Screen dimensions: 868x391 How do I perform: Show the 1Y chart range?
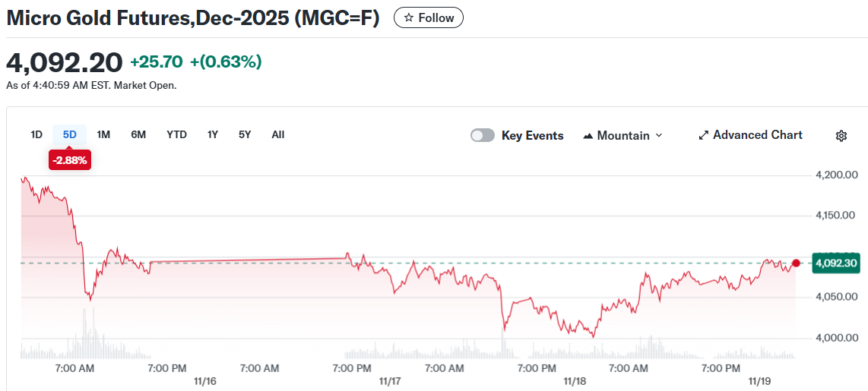coord(213,134)
